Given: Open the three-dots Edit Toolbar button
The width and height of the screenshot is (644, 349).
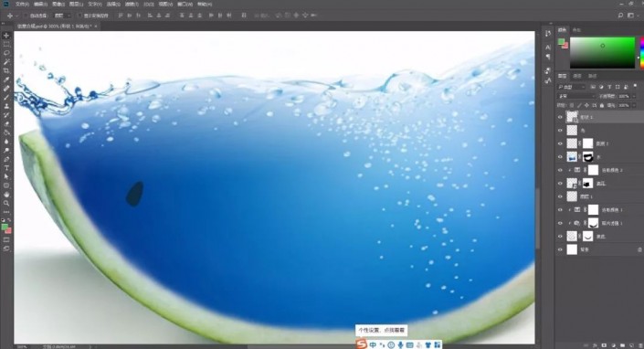Looking at the screenshot, I should 6,212.
